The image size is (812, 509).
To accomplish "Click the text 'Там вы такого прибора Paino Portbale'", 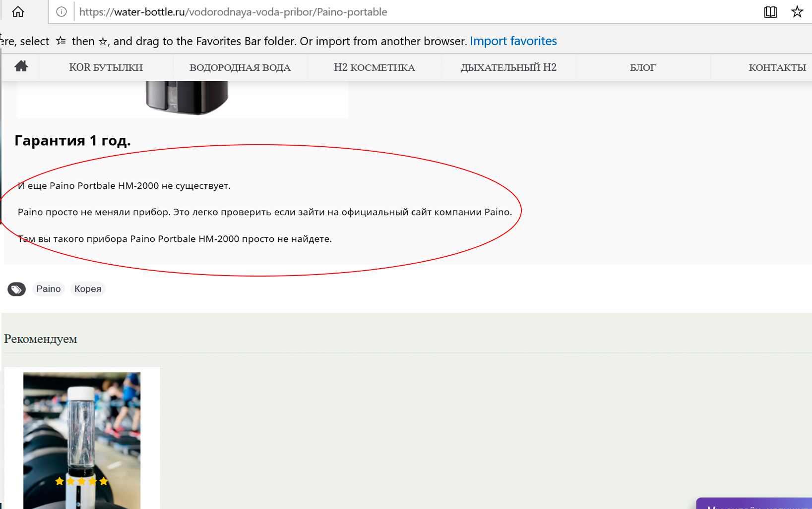I will tap(107, 239).
